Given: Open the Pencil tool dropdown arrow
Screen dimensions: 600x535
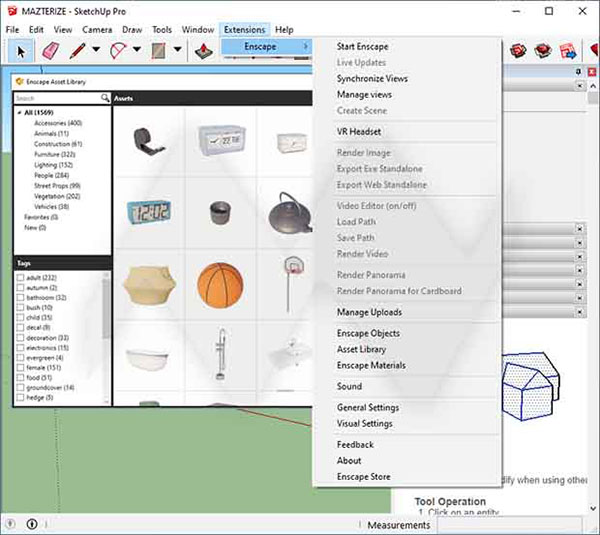Looking at the screenshot, I should point(96,49).
